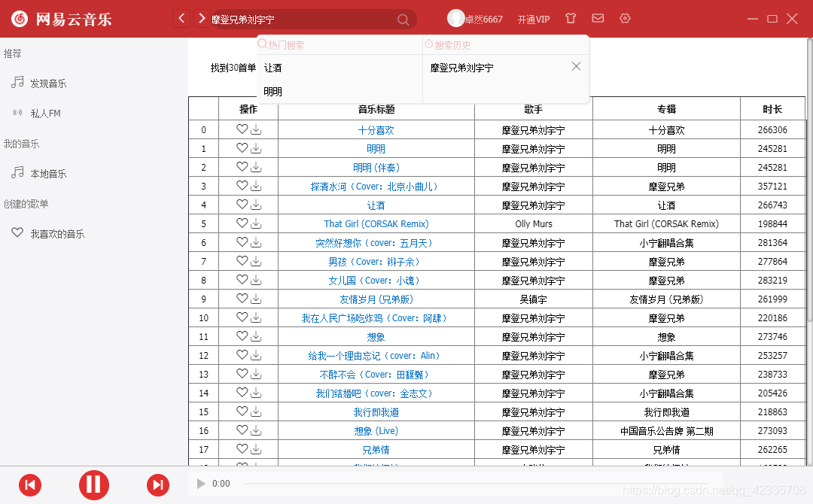Download the song 十分喜欢 in row 0
Viewport: 813px width, 504px height.
256,130
